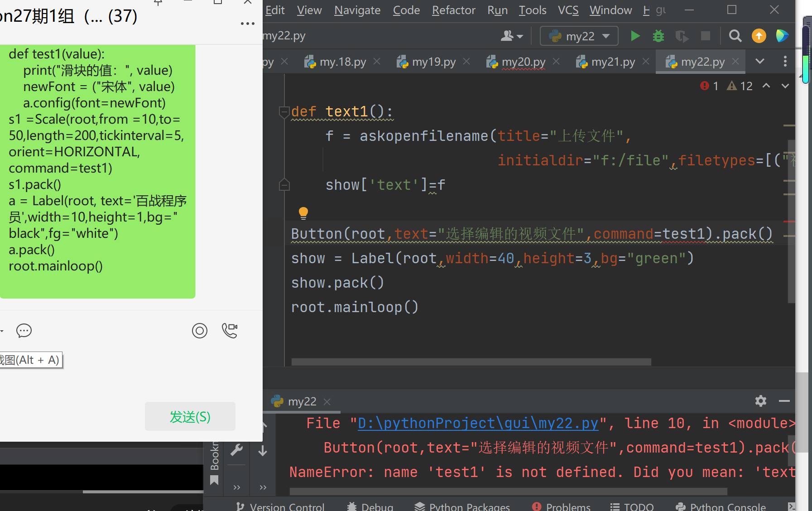
Task: Open the Python Console tool window
Action: [x=721, y=506]
